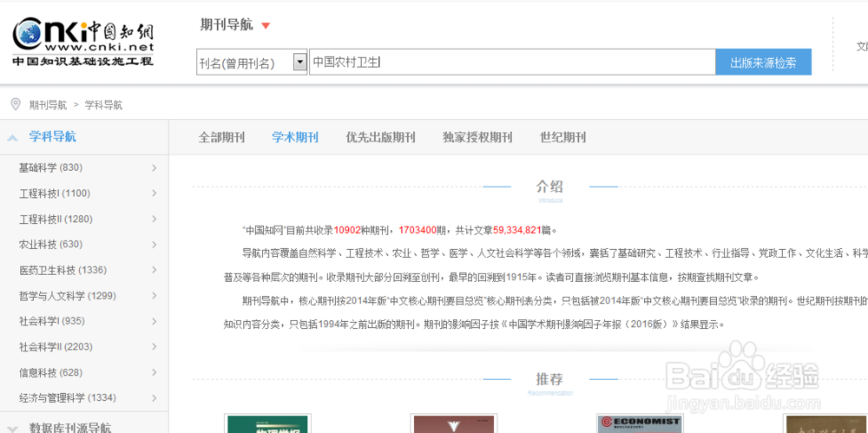Viewport: 868px width, 433px height.
Task: Expand the 社会科学II chevron arrow
Action: click(154, 346)
